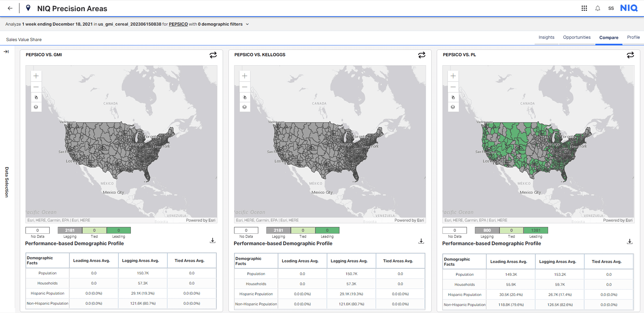Screen dimensions: 644x313
Task: Go back using the back arrow
Action: (10, 8)
